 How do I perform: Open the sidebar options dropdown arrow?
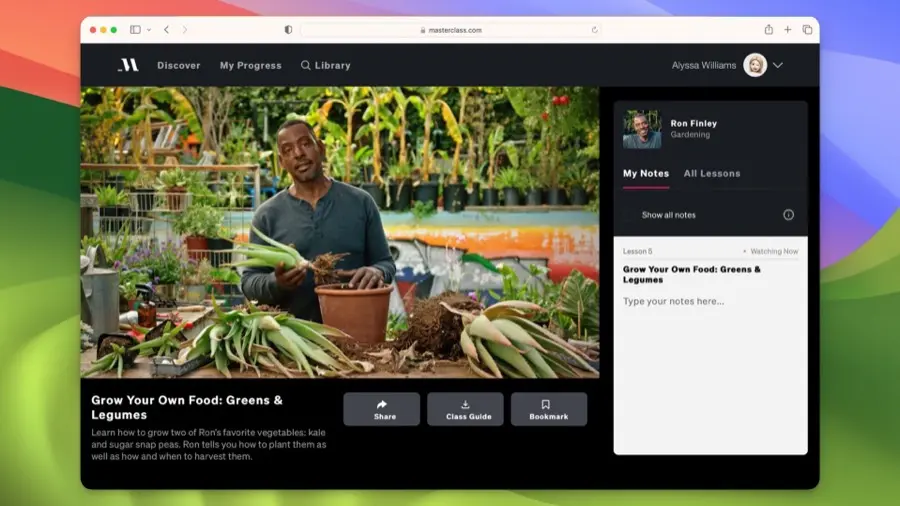149,30
